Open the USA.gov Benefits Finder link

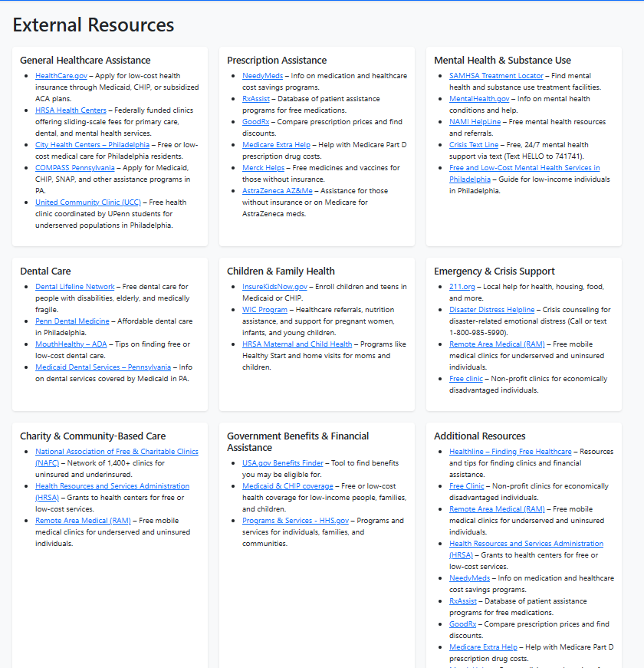pos(283,463)
